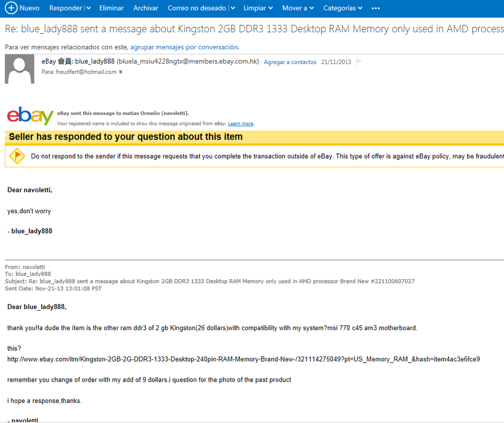This screenshot has height=423, width=504.
Task: Click Agregar a contactos link
Action: [290, 62]
